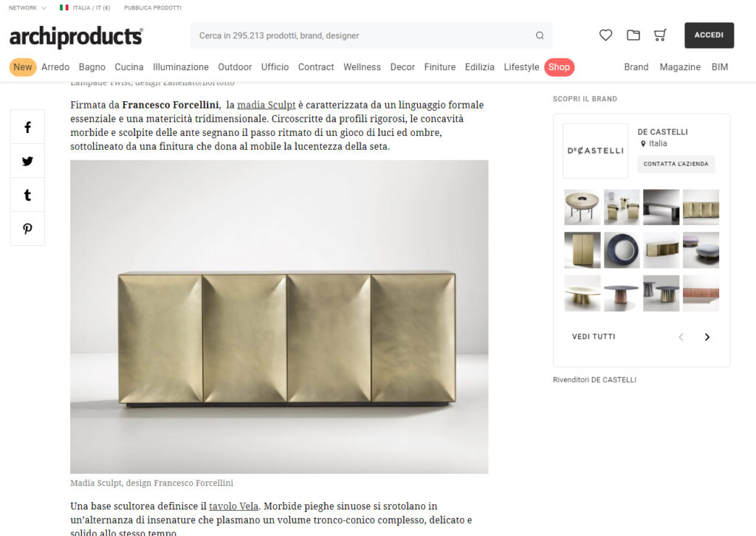
Task: Select the Shop tab
Action: pyautogui.click(x=559, y=67)
